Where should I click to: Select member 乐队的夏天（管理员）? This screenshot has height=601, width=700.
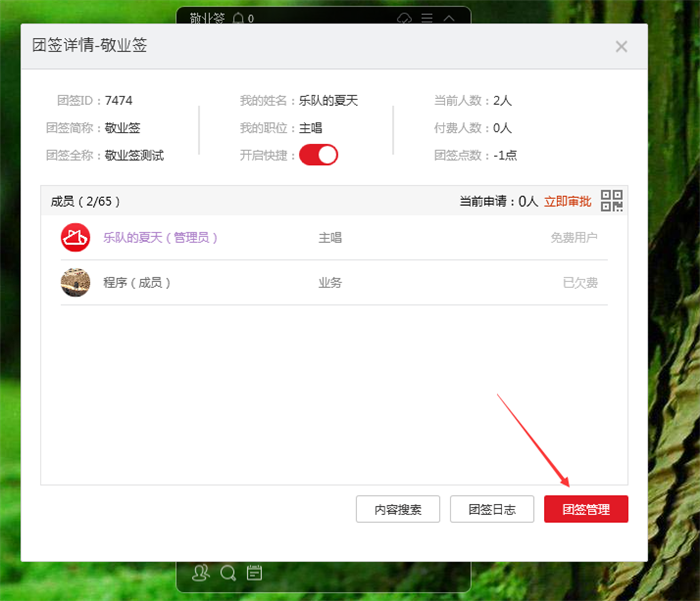pyautogui.click(x=160, y=238)
